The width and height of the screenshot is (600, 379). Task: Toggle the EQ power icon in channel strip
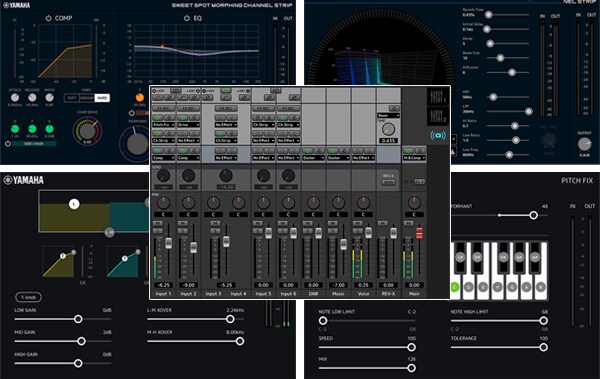(x=187, y=18)
